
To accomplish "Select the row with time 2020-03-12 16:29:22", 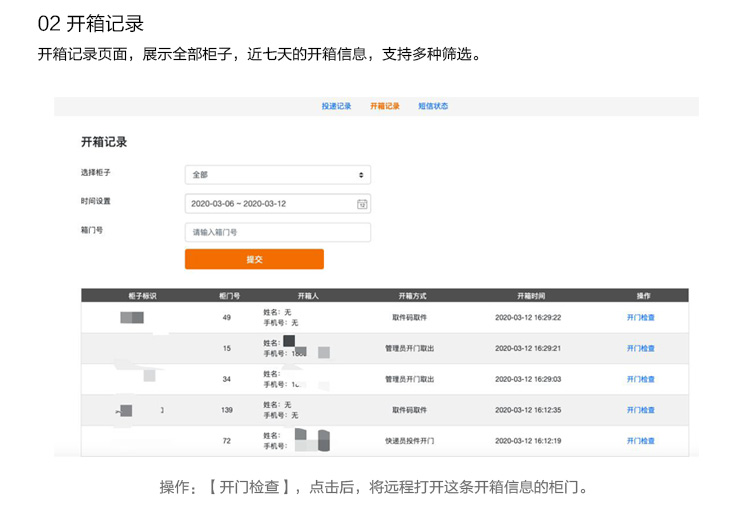I will [528, 318].
